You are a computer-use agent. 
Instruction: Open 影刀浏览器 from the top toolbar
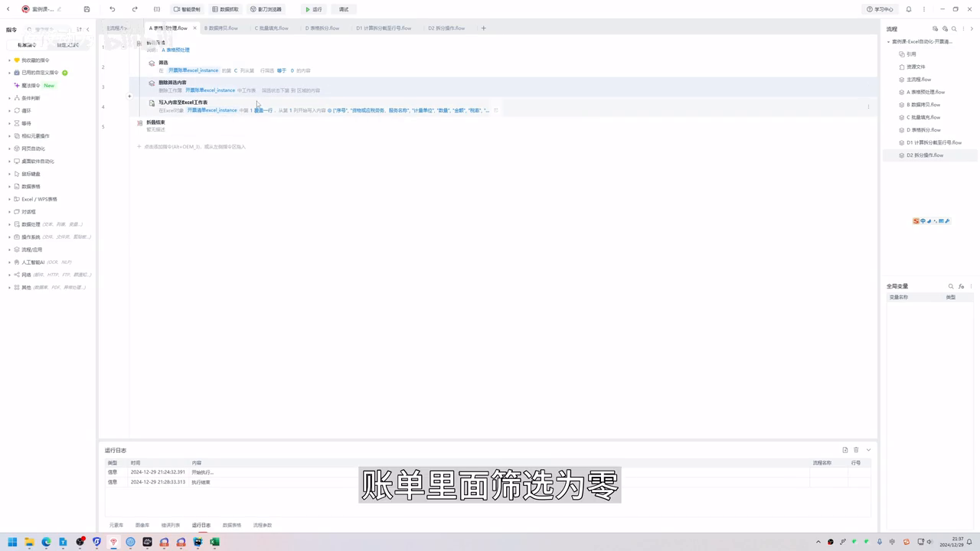click(x=266, y=8)
